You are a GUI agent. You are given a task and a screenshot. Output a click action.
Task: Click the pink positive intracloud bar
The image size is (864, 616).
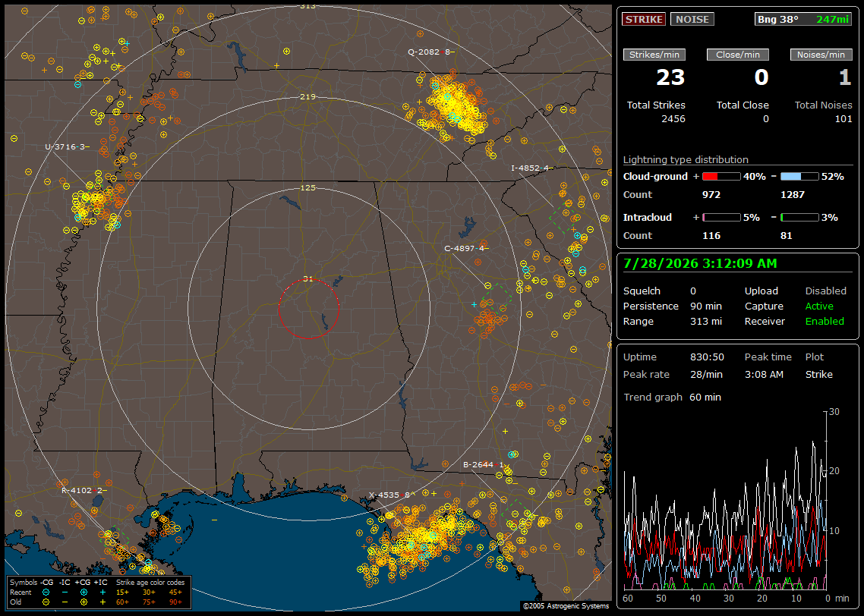721,218
